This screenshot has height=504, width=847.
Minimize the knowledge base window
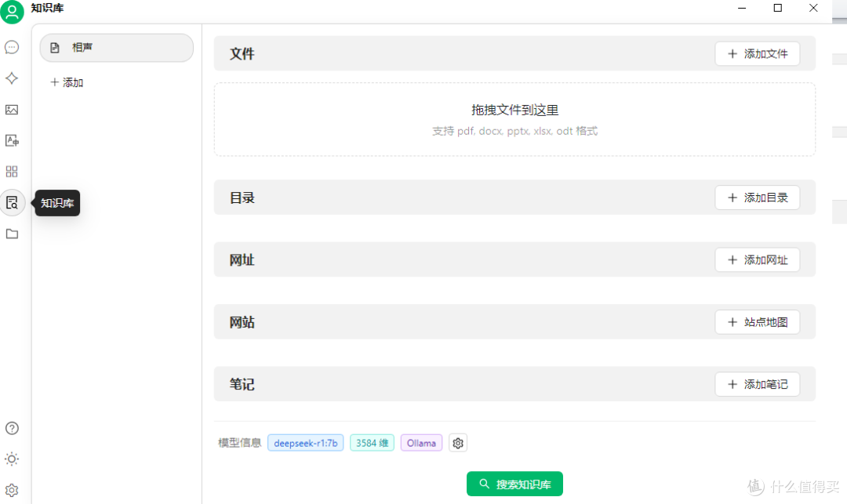pos(742,8)
